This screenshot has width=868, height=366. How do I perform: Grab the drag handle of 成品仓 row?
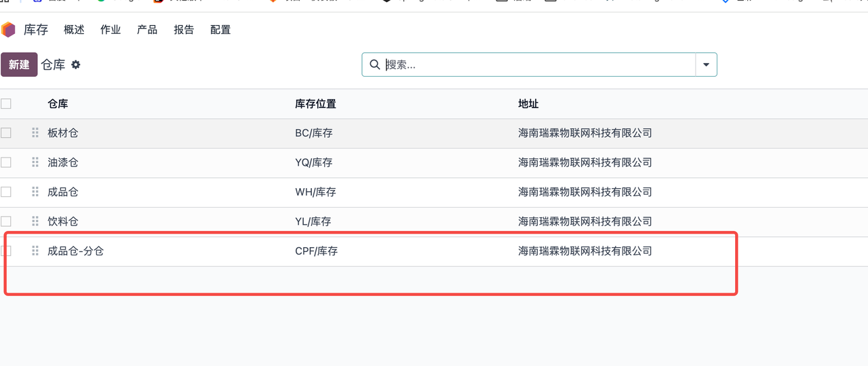tap(35, 192)
